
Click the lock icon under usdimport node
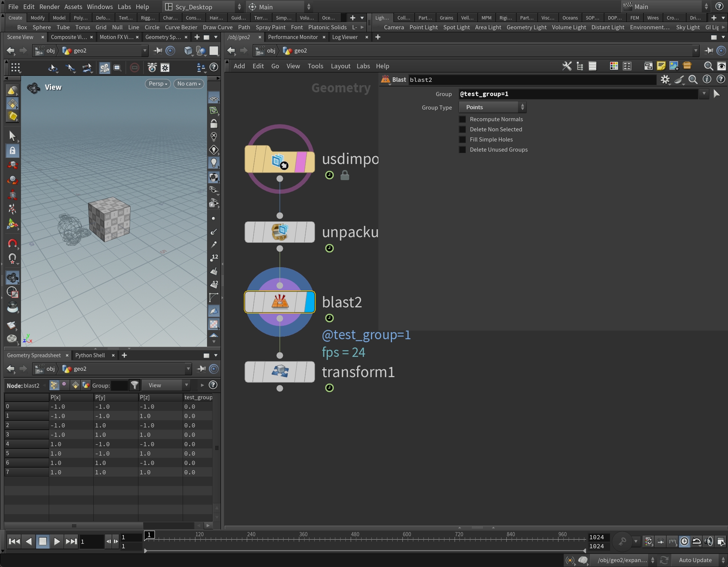pyautogui.click(x=345, y=175)
